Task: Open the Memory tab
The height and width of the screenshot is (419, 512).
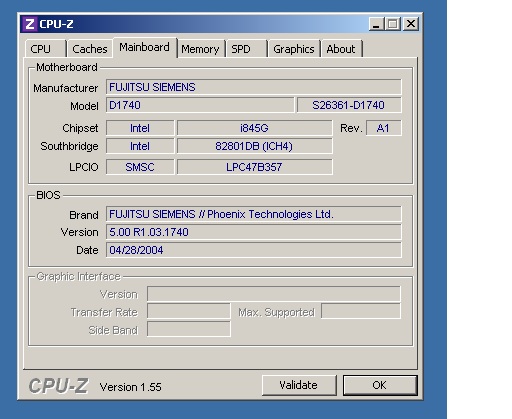Action: [200, 49]
